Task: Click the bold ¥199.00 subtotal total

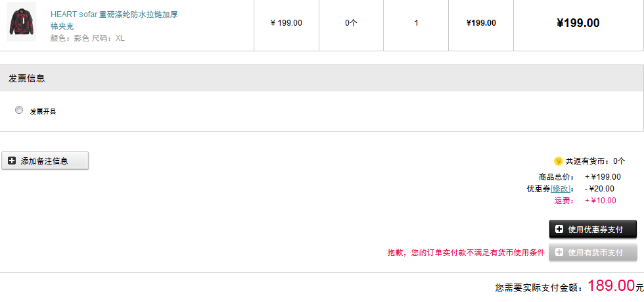Action: pyautogui.click(x=578, y=23)
